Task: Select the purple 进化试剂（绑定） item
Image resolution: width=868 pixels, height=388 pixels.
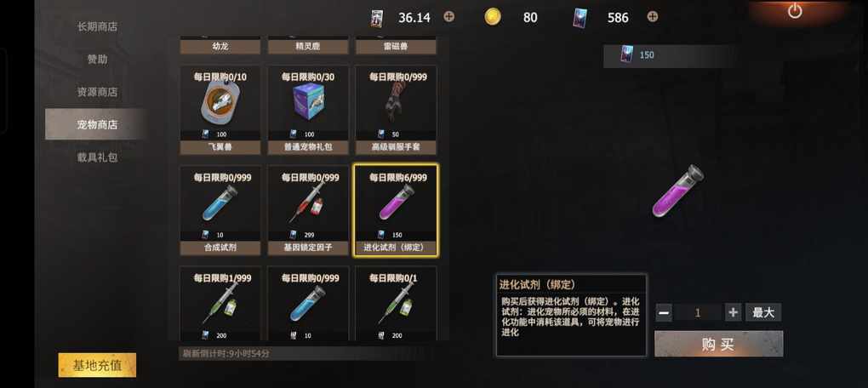Action: click(x=396, y=210)
